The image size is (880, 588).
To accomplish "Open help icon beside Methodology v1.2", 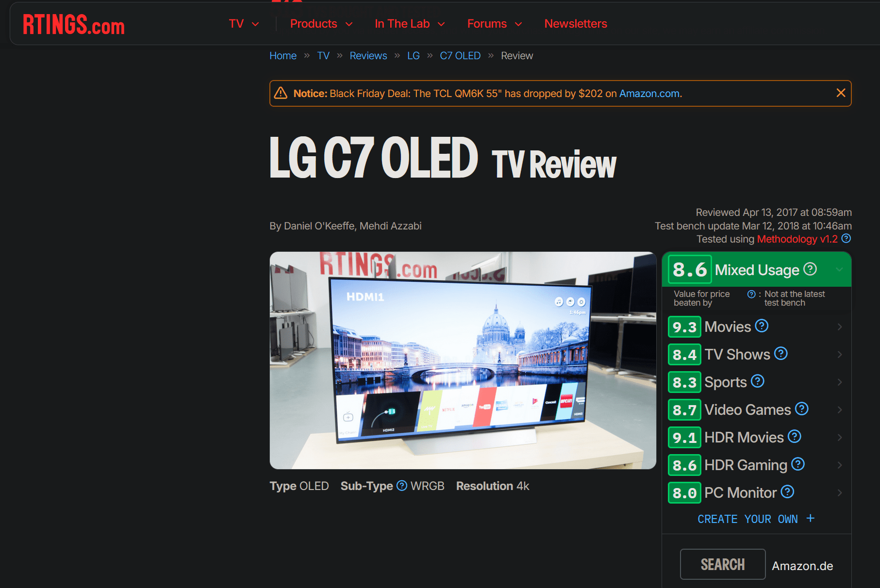I will pos(846,239).
